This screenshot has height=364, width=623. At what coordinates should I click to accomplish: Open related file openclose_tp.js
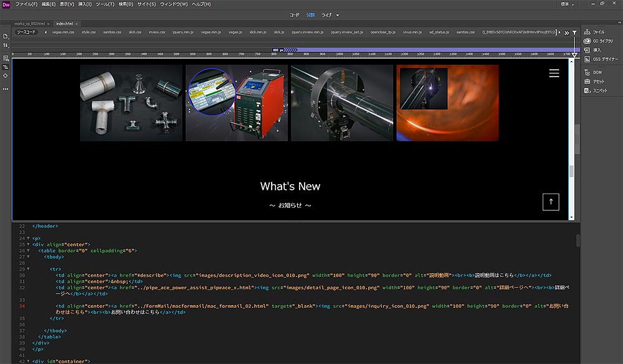tap(383, 32)
